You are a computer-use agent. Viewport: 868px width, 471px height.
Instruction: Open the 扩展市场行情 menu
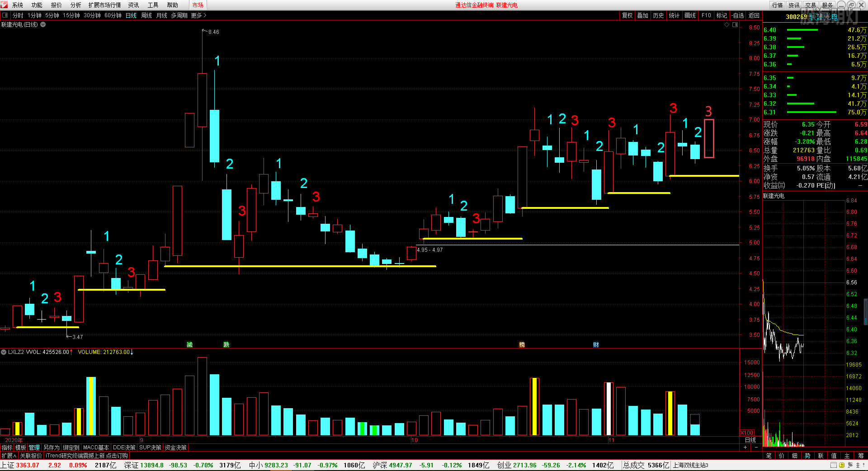click(x=105, y=5)
